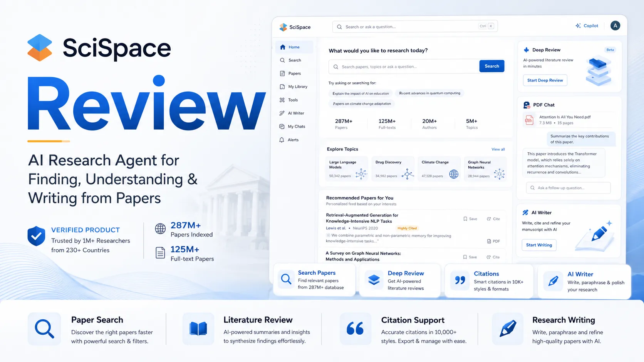This screenshot has width=644, height=362.
Task: Click Start Deep Review button
Action: coord(545,80)
